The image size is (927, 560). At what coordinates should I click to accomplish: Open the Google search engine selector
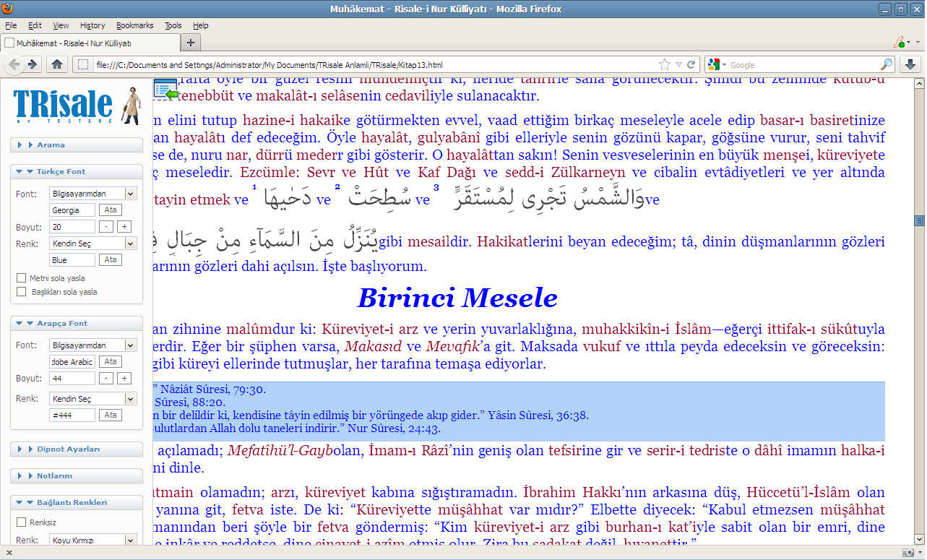pos(717,64)
